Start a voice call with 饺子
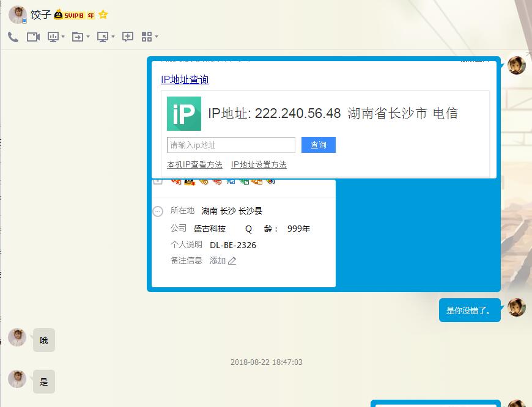Image resolution: width=532 pixels, height=407 pixels. (x=13, y=37)
